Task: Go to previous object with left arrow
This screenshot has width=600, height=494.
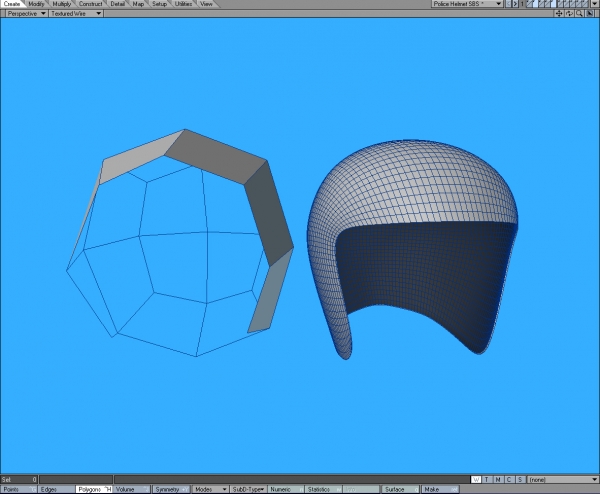Action: pyautogui.click(x=509, y=4)
